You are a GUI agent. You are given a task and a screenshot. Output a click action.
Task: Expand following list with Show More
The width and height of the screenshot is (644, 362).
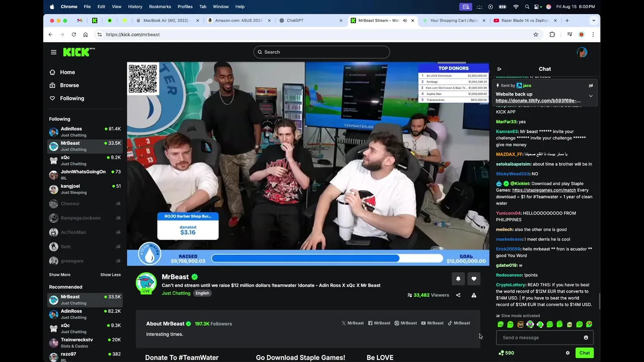tap(59, 275)
